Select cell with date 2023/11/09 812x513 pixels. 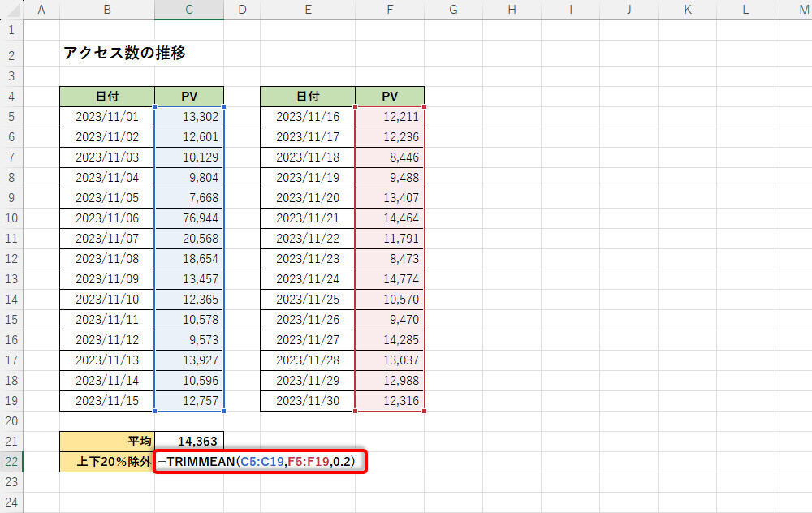click(x=107, y=279)
